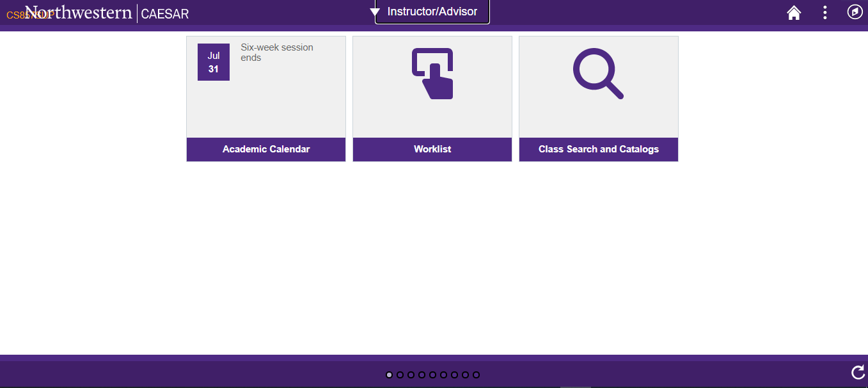Click the Worklist hand-tap icon
This screenshot has width=868, height=388.
(432, 73)
